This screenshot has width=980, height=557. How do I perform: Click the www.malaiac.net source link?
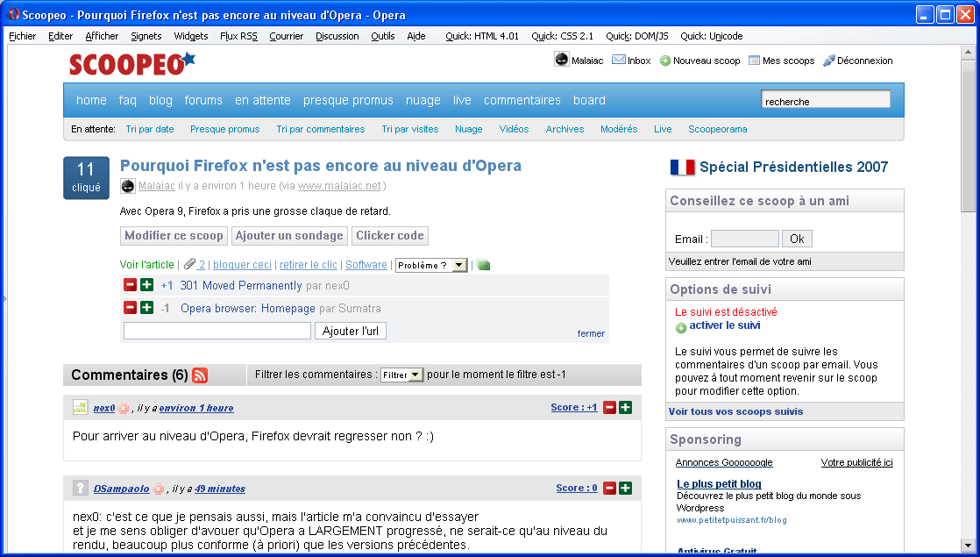[x=339, y=186]
